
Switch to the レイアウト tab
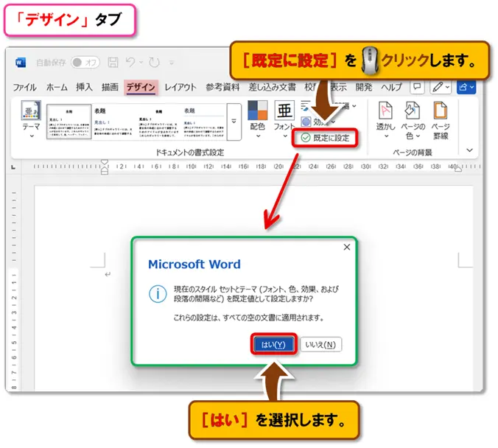[180, 87]
